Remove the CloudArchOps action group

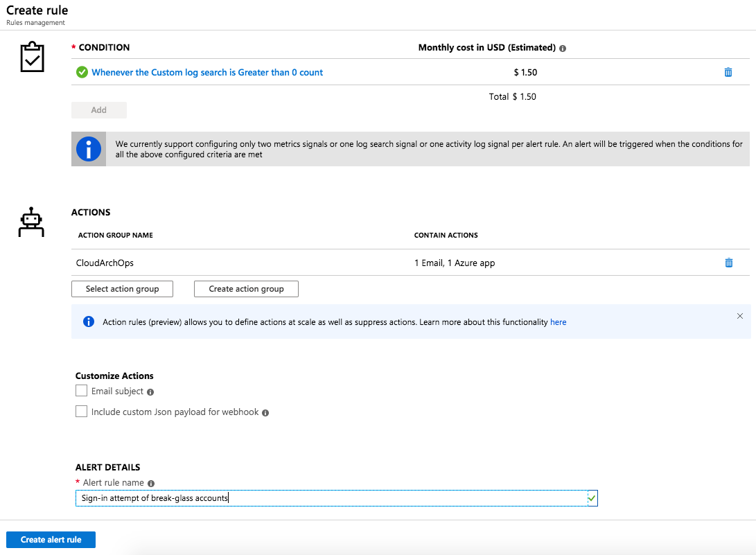728,263
